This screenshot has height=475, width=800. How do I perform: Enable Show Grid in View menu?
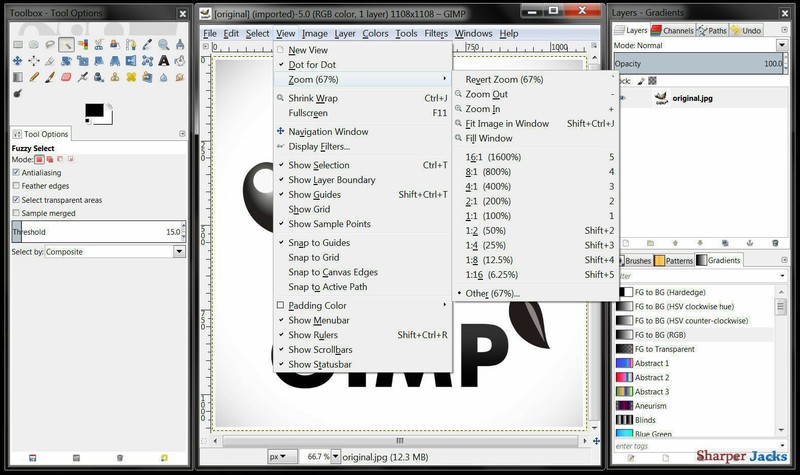click(363, 209)
